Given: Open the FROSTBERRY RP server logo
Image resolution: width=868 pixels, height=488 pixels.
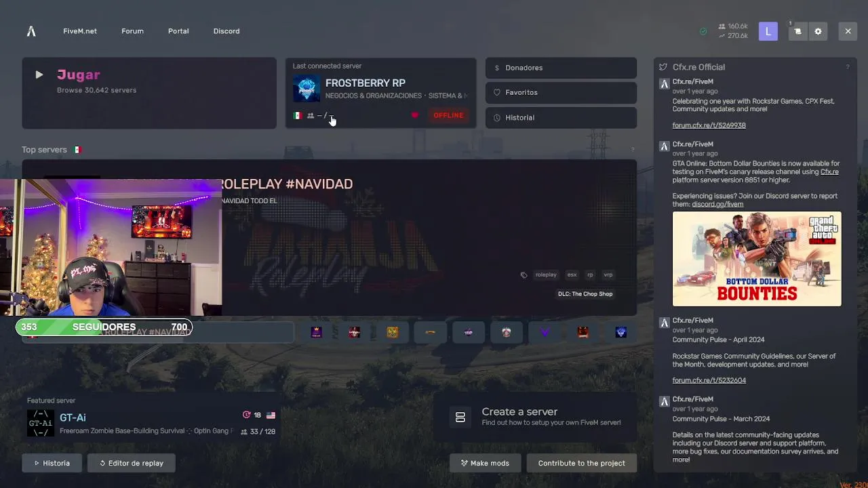Looking at the screenshot, I should [x=307, y=89].
